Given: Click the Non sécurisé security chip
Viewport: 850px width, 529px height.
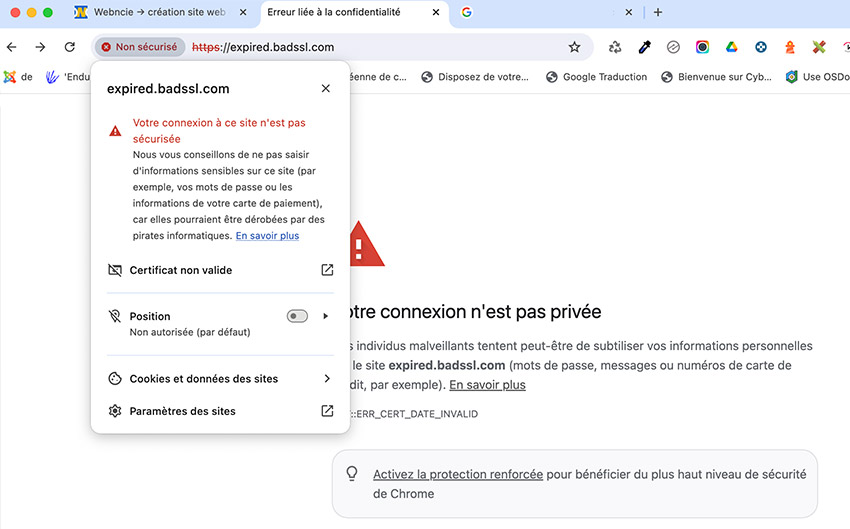Looking at the screenshot, I should pyautogui.click(x=140, y=47).
